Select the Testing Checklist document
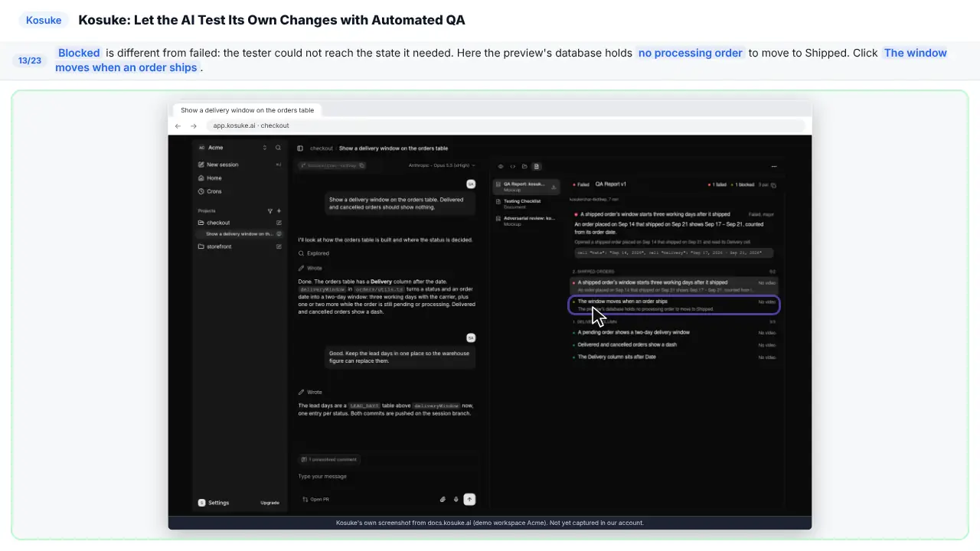 (527, 204)
